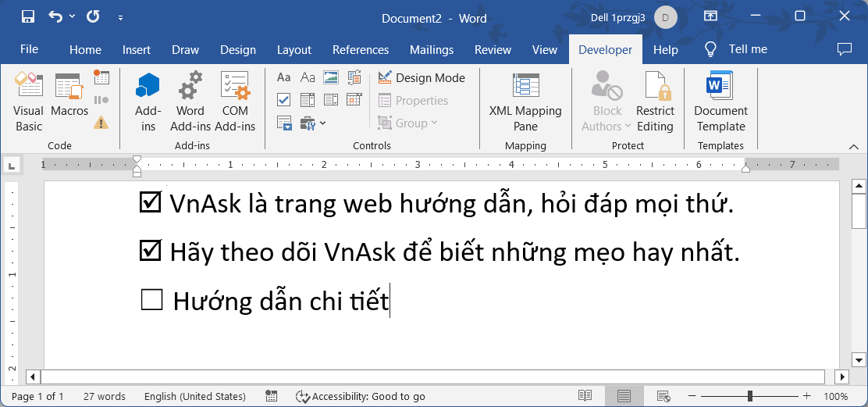This screenshot has width=868, height=407.
Task: Start Record Macro from Code group
Action: pyautogui.click(x=101, y=77)
